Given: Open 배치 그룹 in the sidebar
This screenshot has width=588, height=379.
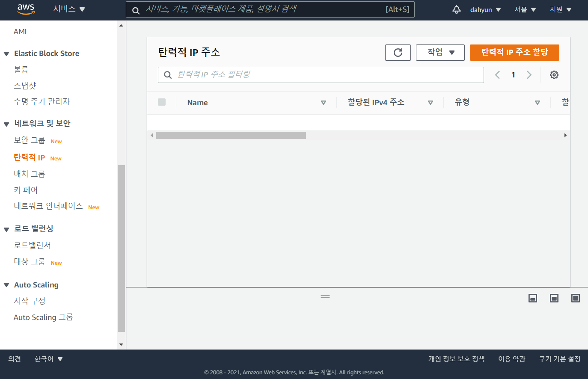Looking at the screenshot, I should (x=29, y=174).
